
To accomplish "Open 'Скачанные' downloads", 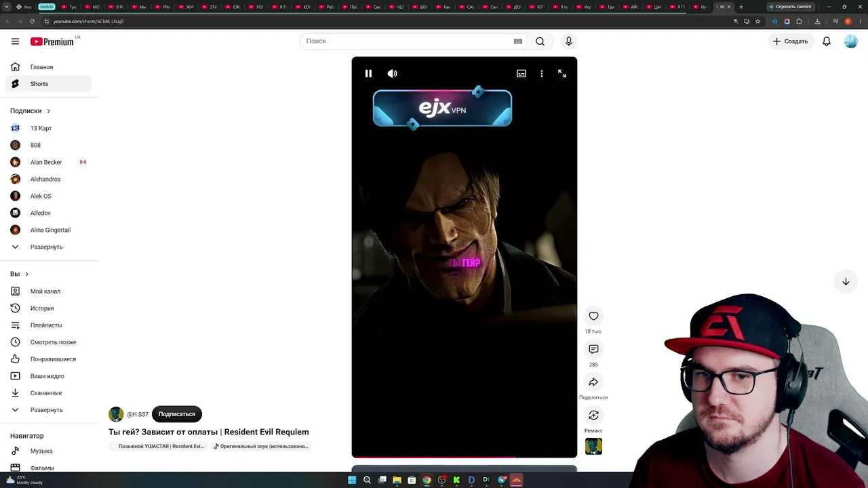I will click(x=48, y=393).
